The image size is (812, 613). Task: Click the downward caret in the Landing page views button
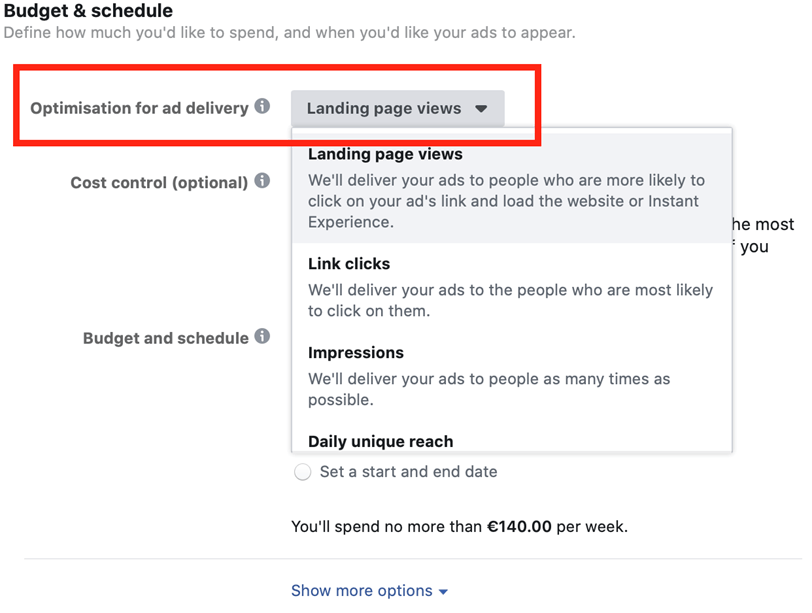[x=481, y=109]
